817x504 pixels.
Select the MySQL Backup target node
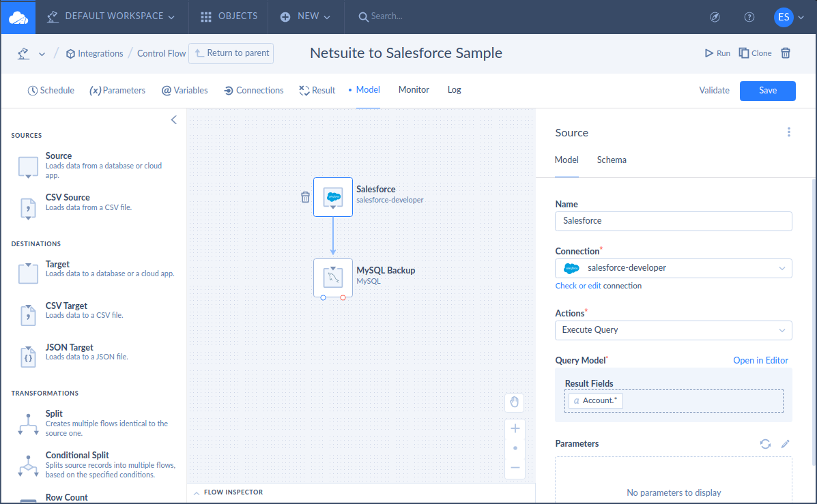[x=333, y=278]
